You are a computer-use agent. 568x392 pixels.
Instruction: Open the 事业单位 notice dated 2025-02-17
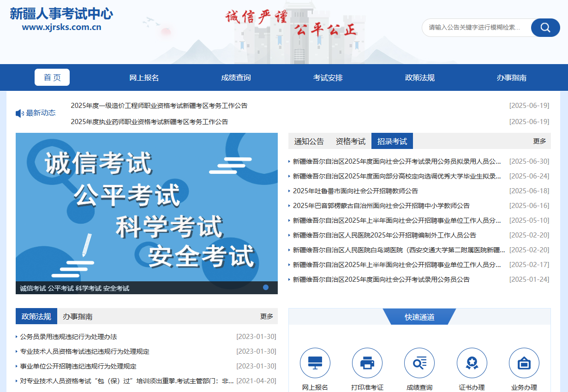pos(397,265)
